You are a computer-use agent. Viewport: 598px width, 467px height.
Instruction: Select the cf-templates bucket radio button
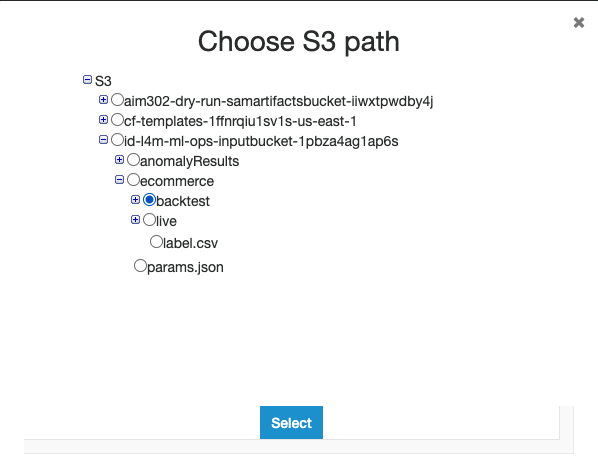click(117, 120)
